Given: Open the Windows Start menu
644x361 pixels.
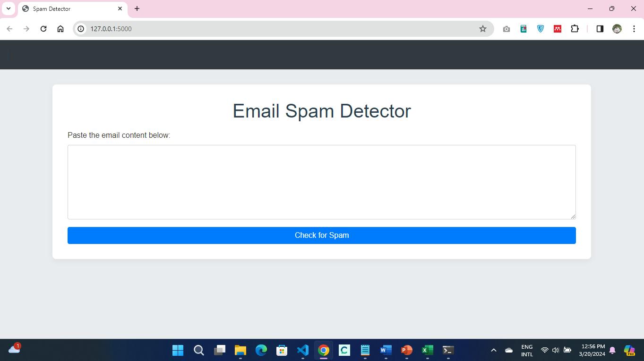Looking at the screenshot, I should click(x=178, y=350).
